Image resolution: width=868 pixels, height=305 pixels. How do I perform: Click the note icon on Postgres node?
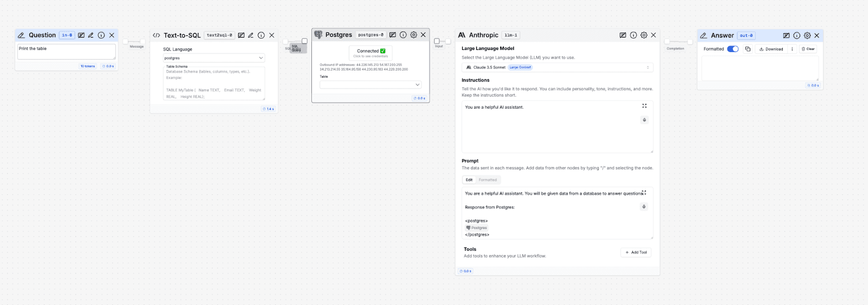click(393, 35)
